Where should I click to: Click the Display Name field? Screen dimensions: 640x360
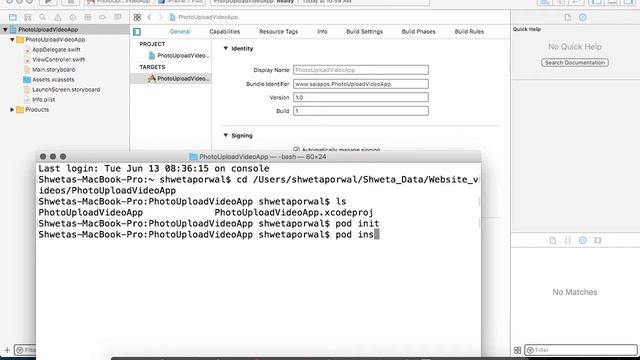click(361, 70)
